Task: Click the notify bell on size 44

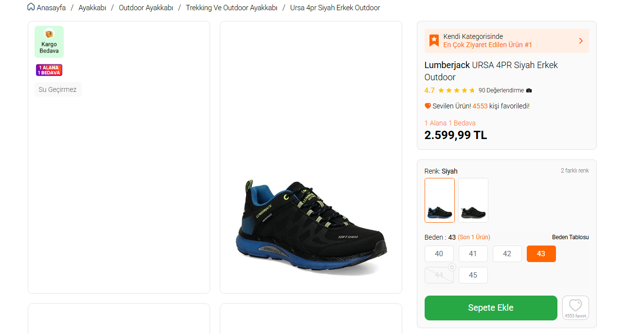Action: (451, 267)
